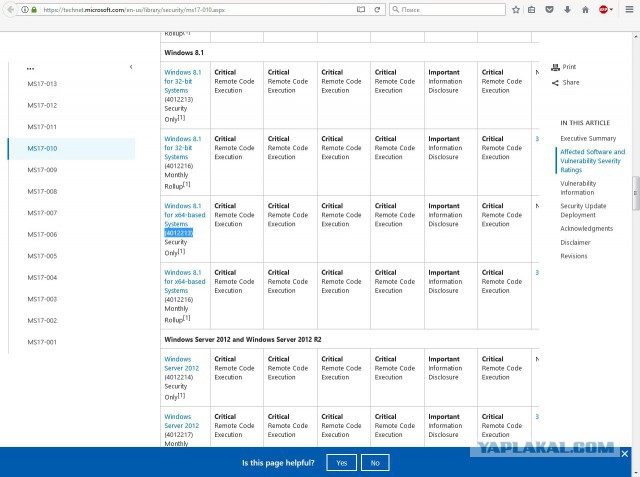Open Windows 8.1 x64-based link for 4012216 Monthly Rollup

coord(184,282)
